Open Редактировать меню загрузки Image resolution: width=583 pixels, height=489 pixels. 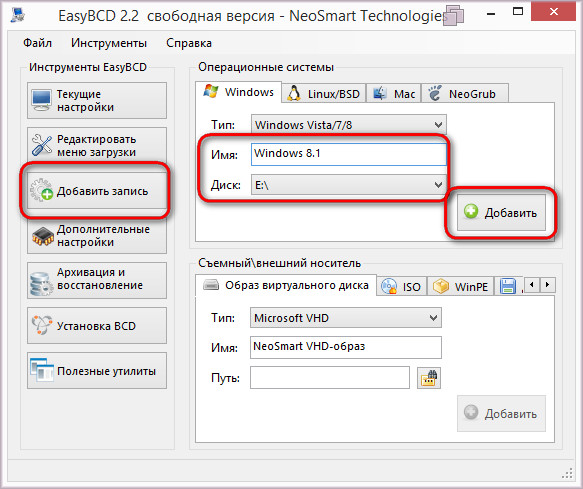coord(97,145)
